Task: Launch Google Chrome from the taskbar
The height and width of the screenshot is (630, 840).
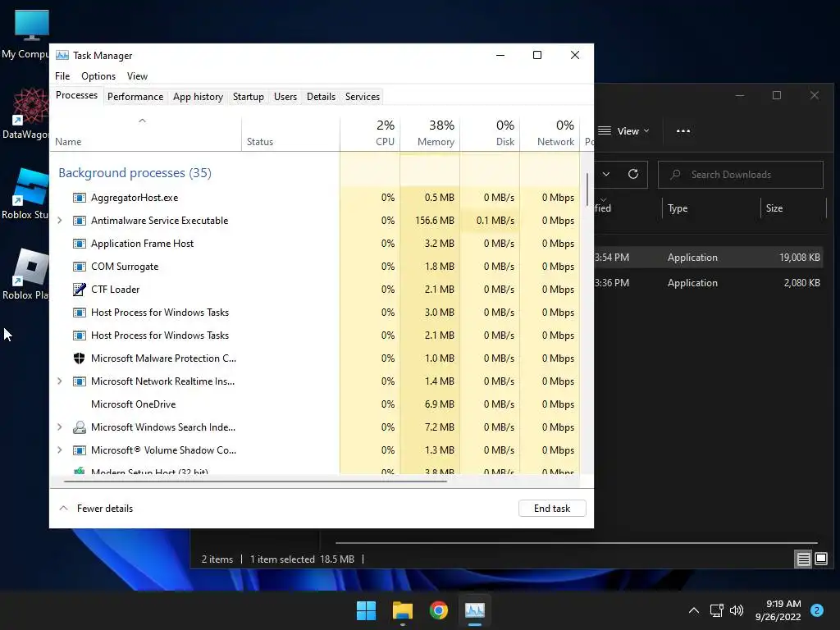Action: [439, 610]
